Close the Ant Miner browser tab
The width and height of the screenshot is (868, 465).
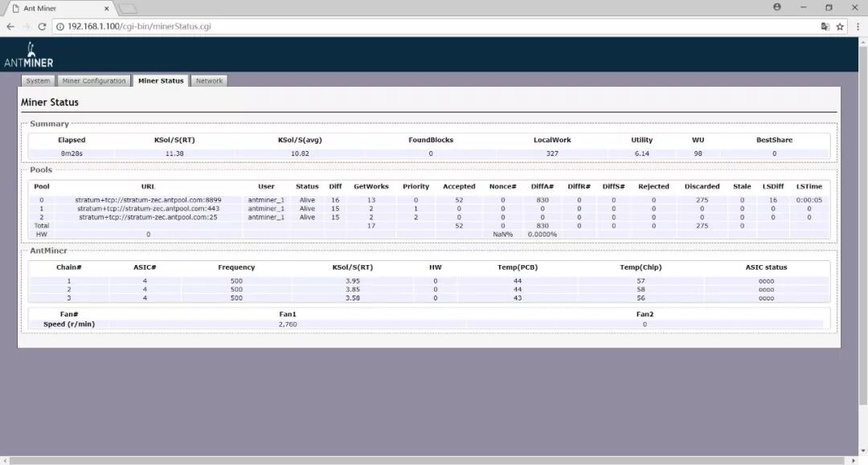coord(107,8)
